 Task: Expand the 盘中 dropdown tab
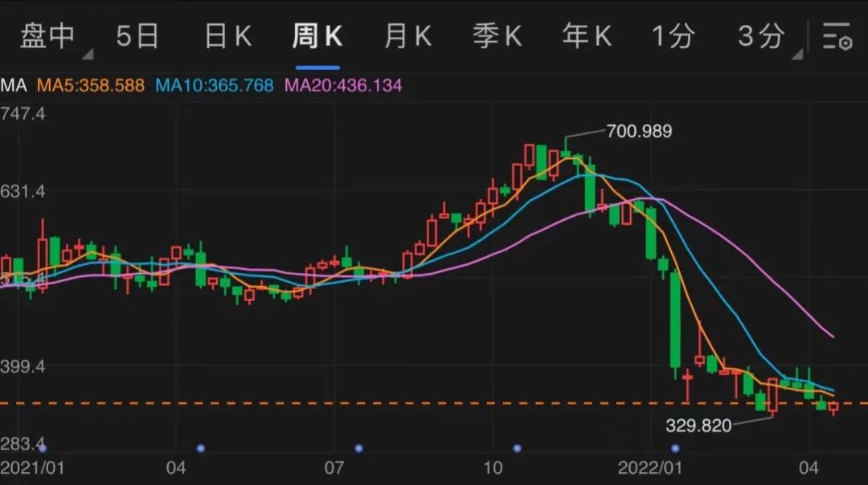[x=48, y=37]
